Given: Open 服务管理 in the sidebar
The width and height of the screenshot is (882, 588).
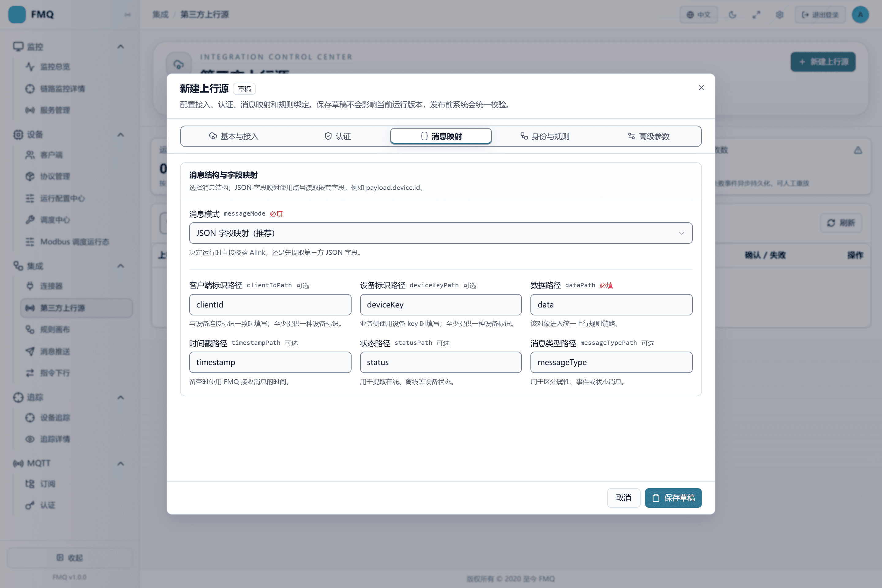Looking at the screenshot, I should [76, 110].
